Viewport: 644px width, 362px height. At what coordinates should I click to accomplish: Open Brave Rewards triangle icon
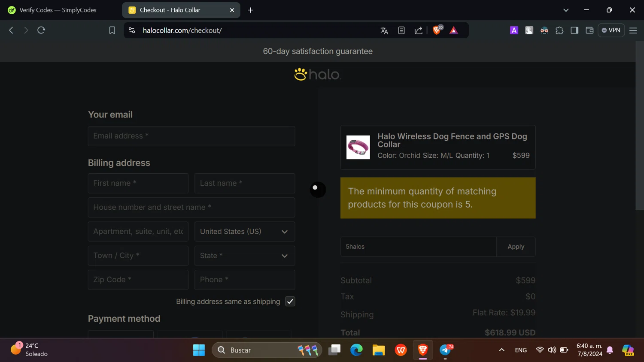(x=454, y=30)
